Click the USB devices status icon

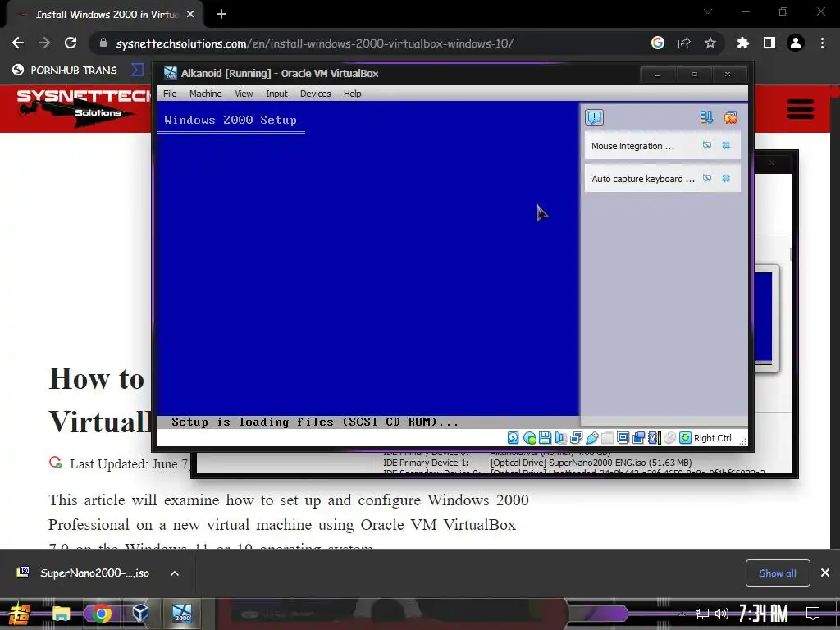(x=591, y=438)
